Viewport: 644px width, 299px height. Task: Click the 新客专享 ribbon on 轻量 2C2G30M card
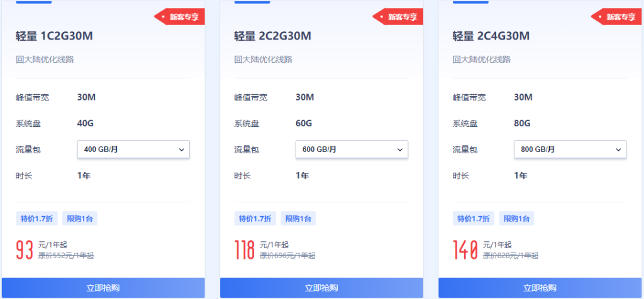pyautogui.click(x=398, y=17)
